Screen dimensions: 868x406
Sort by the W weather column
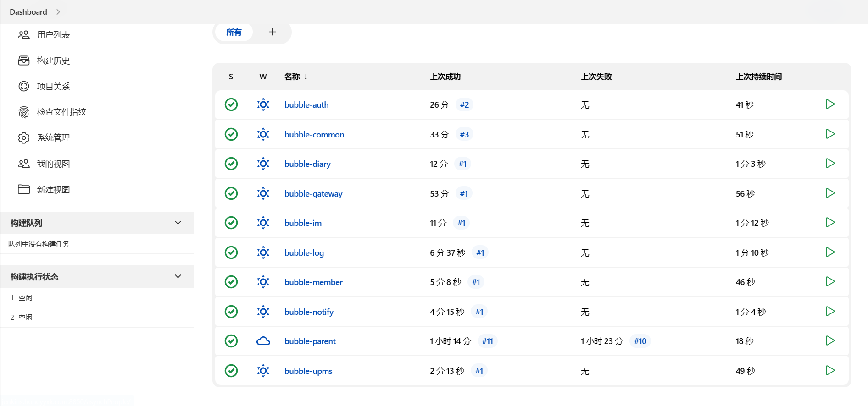click(x=263, y=77)
